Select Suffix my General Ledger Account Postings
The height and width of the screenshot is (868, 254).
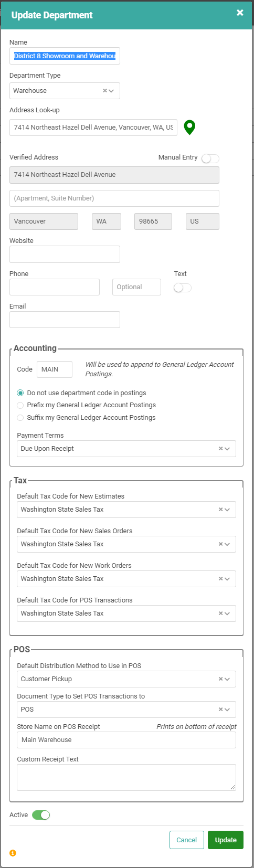(x=20, y=418)
